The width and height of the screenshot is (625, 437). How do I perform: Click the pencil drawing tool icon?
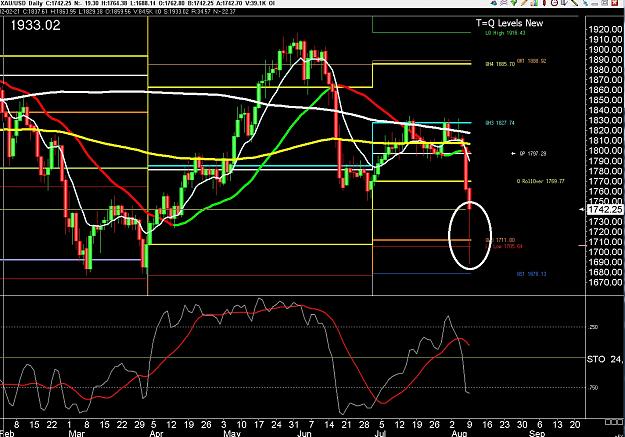tap(524, 2)
